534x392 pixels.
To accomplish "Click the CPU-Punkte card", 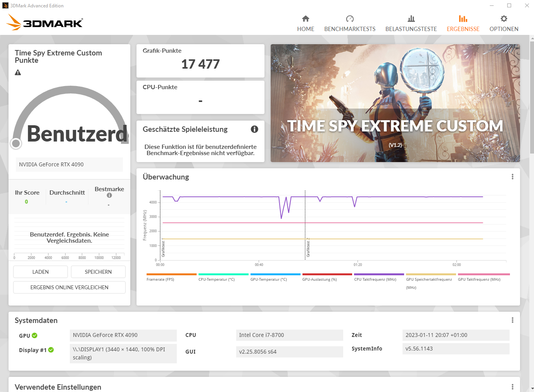I will click(200, 97).
